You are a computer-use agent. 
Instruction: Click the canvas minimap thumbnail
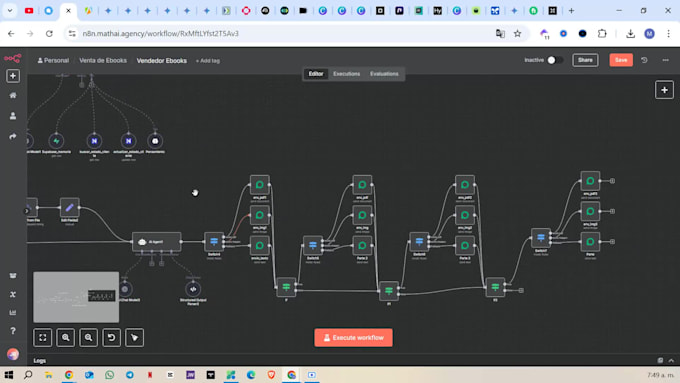[x=76, y=297]
